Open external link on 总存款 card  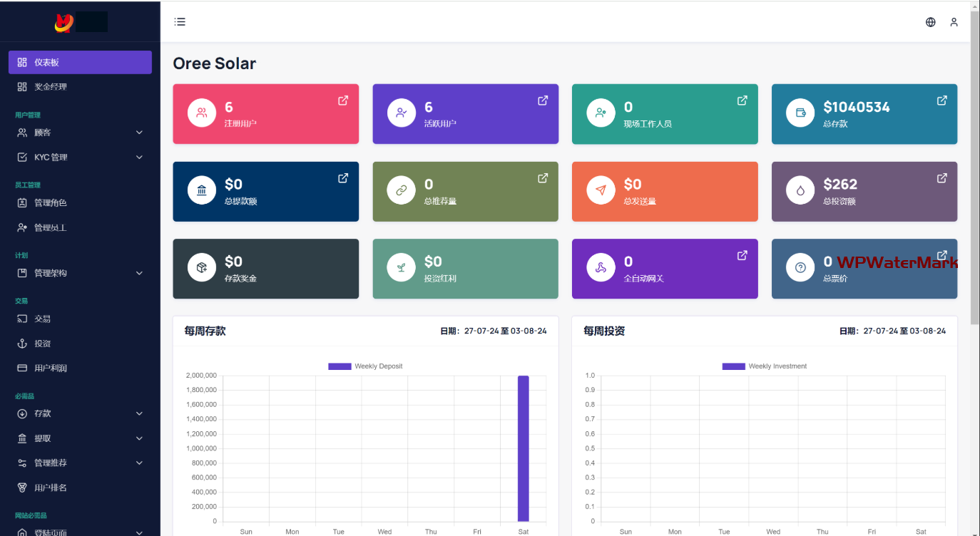941,100
